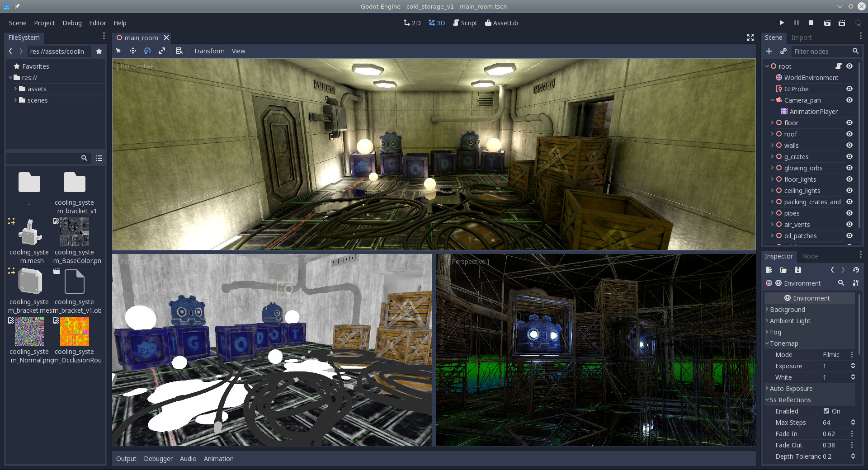Toggle visibility of the walls node
868x470 pixels.
tap(849, 145)
